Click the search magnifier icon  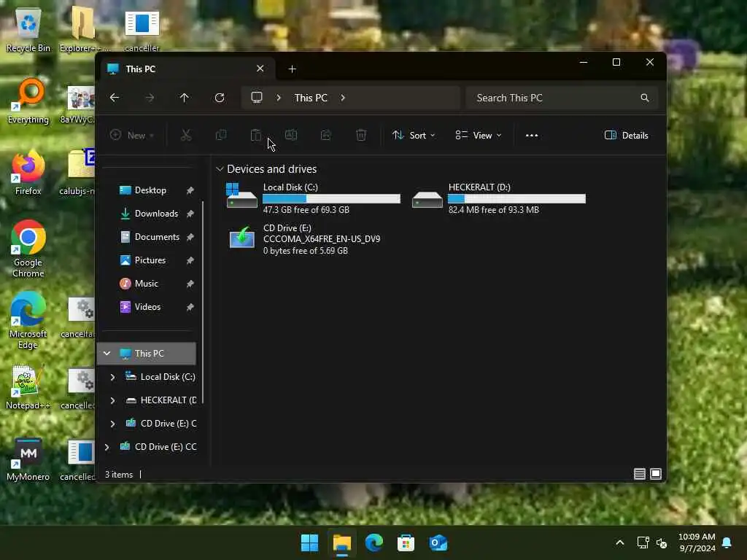click(x=645, y=98)
